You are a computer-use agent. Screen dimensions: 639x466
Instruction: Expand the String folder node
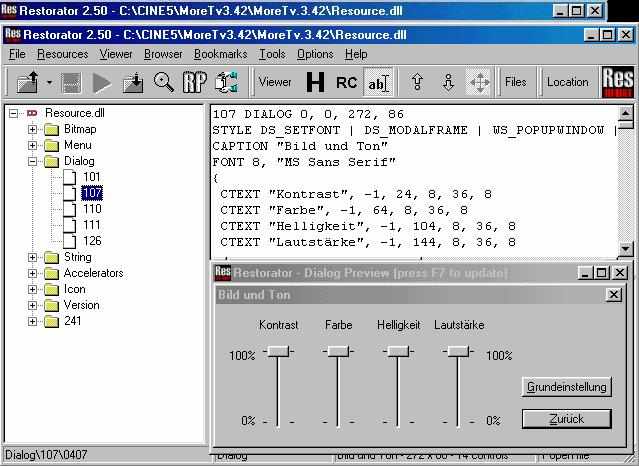click(33, 257)
